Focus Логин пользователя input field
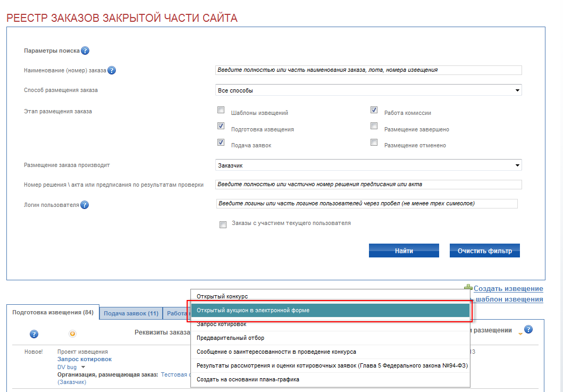Screen dimensions: 563x392 367,204
